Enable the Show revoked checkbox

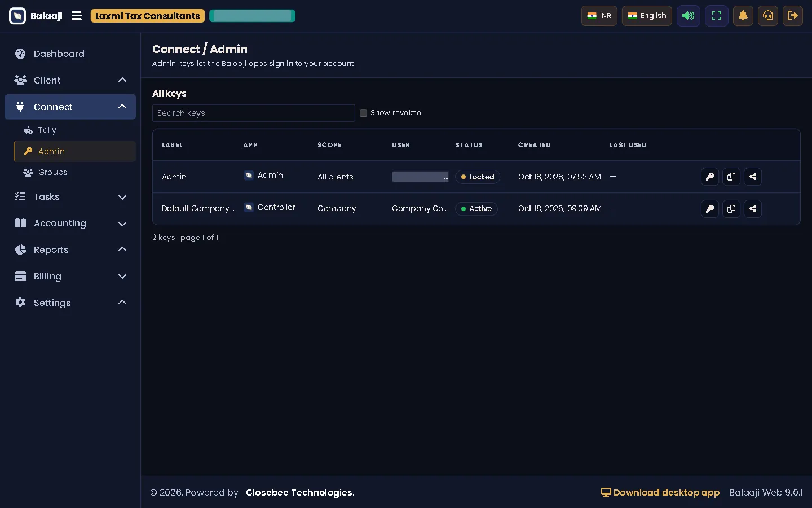(x=363, y=113)
